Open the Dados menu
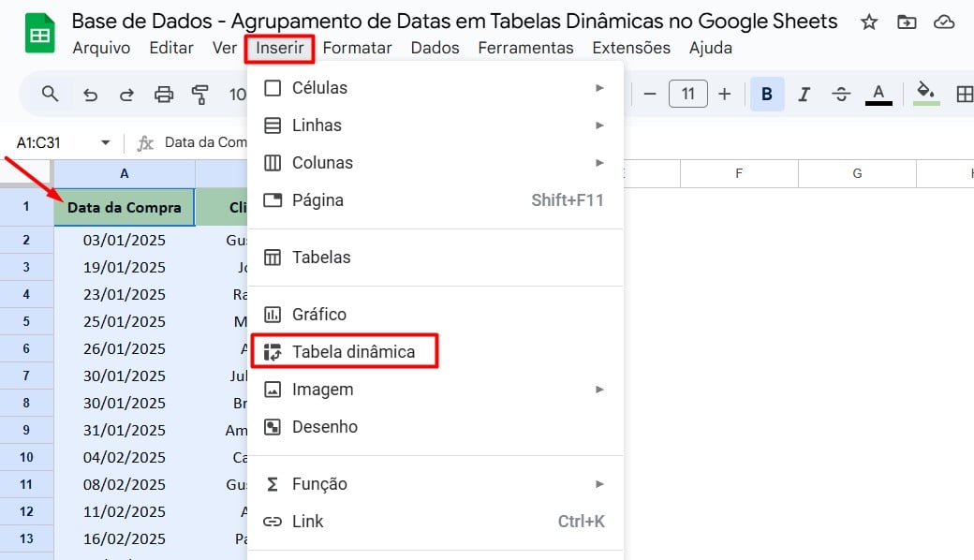Screen dimensions: 974x560 pyautogui.click(x=435, y=48)
